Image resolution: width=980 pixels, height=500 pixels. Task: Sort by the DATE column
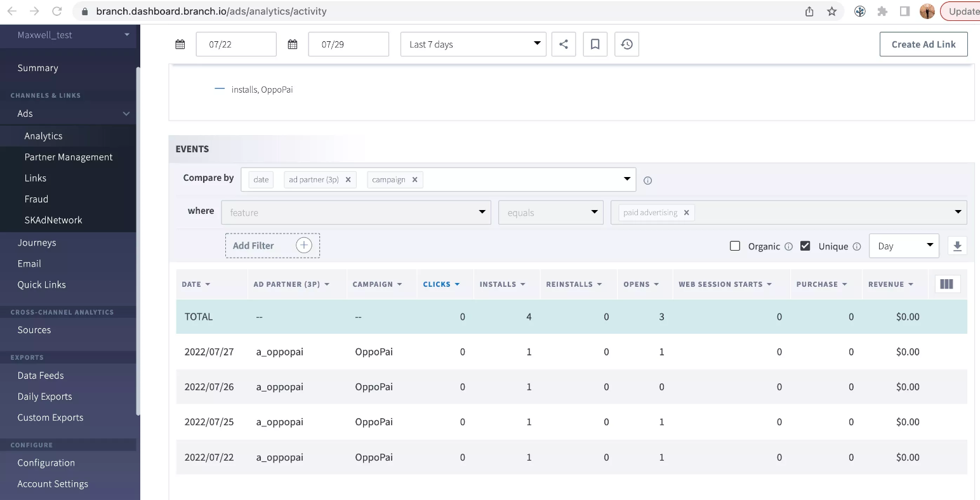click(195, 284)
